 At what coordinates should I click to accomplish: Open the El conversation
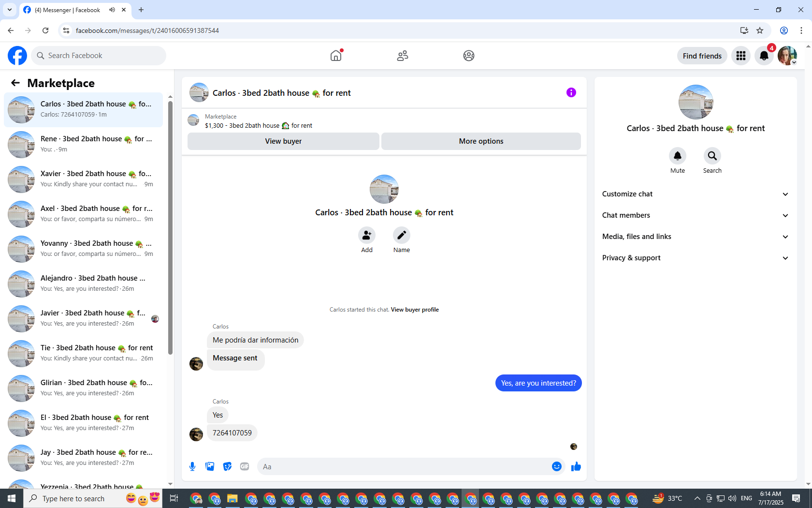[x=83, y=423]
